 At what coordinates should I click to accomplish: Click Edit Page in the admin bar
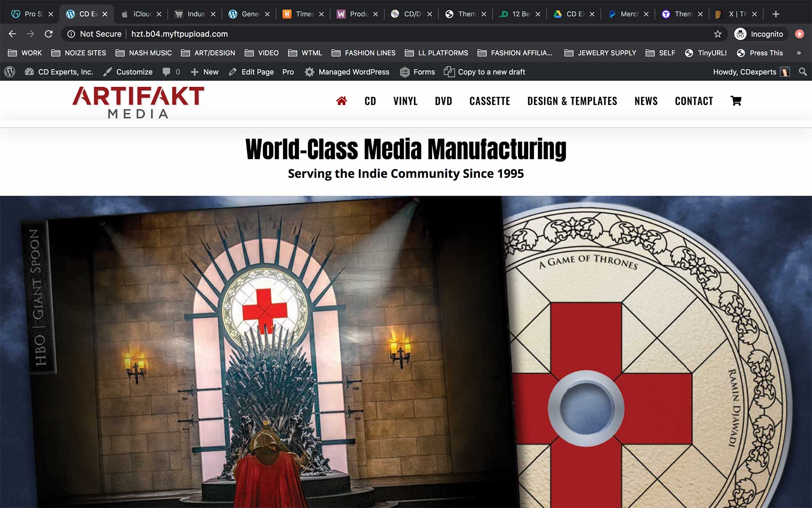251,72
